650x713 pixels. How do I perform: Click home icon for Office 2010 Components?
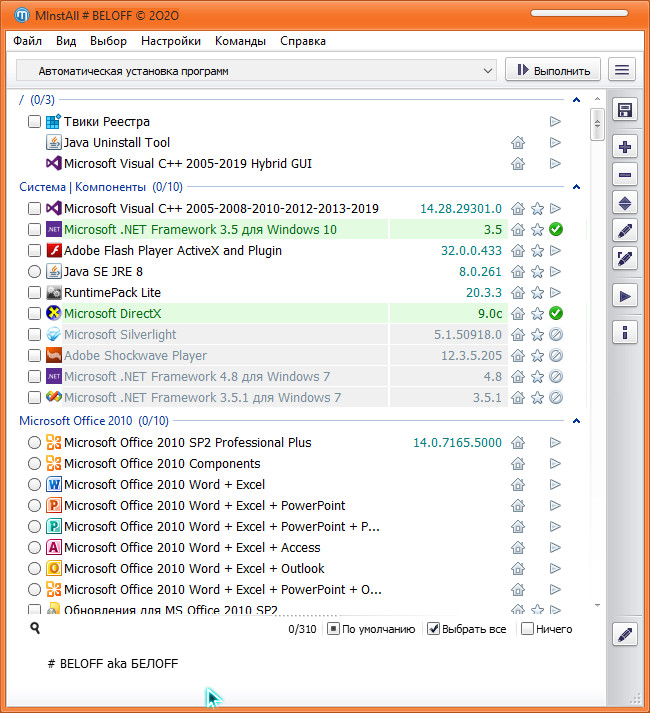518,464
